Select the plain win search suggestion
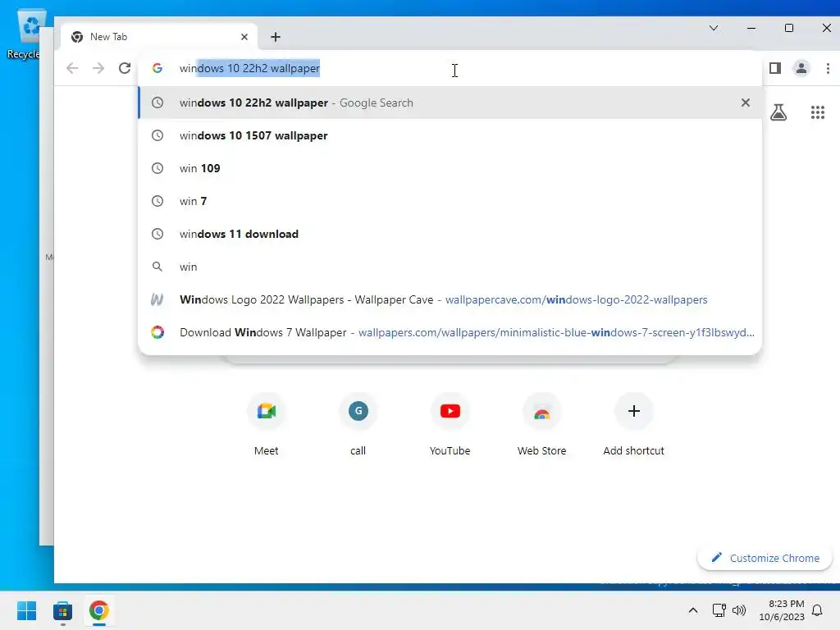The height and width of the screenshot is (630, 840). [x=450, y=267]
